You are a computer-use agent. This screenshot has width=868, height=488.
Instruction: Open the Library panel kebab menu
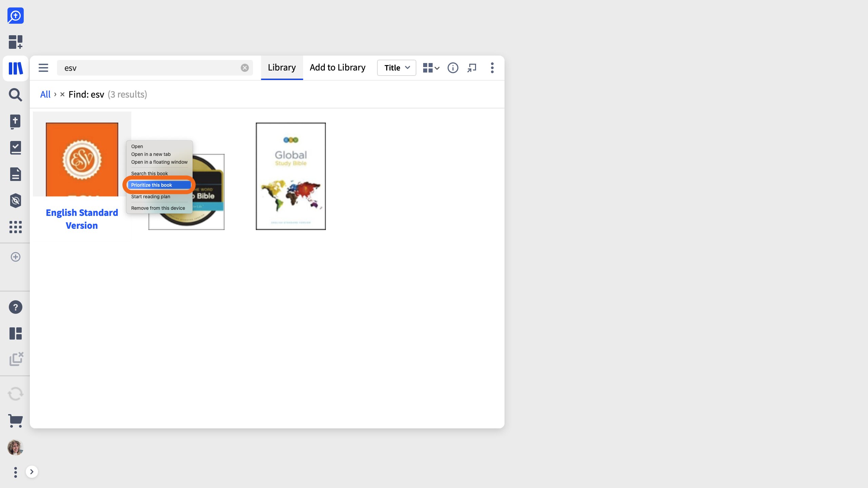492,68
